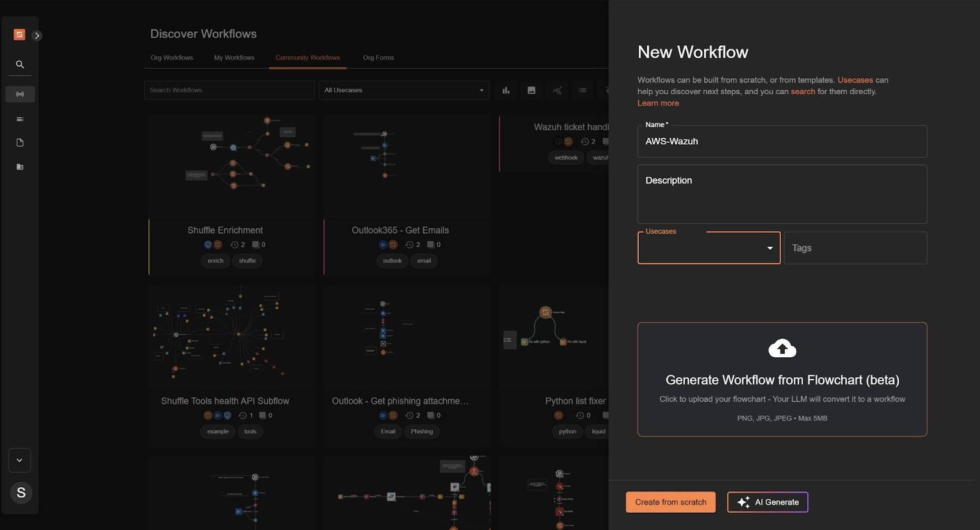Open the Shuffle Tools health API Subflow title
This screenshot has height=530, width=980.
tap(225, 401)
